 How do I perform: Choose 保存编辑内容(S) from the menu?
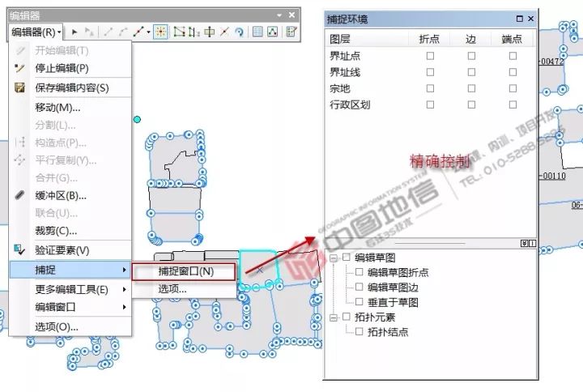70,87
